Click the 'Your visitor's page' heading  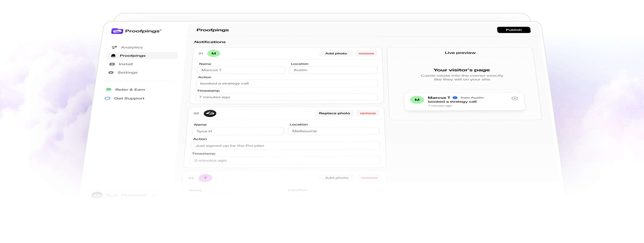click(x=462, y=70)
